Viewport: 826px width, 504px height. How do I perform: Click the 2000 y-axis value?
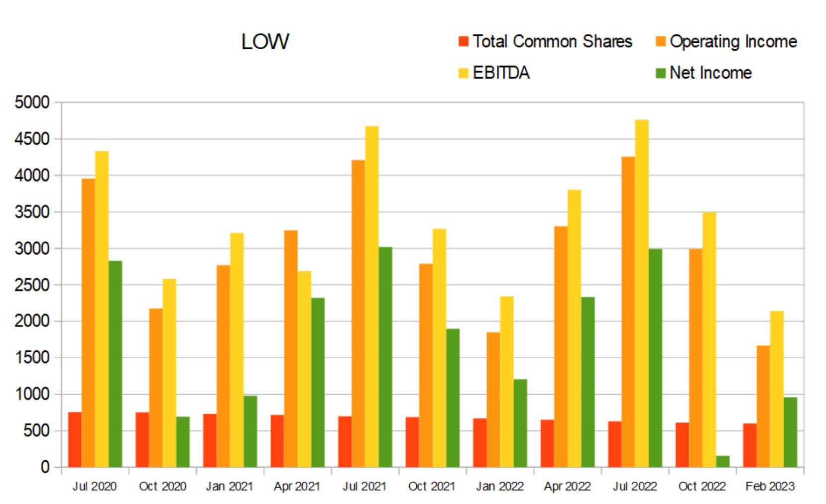pyautogui.click(x=32, y=321)
